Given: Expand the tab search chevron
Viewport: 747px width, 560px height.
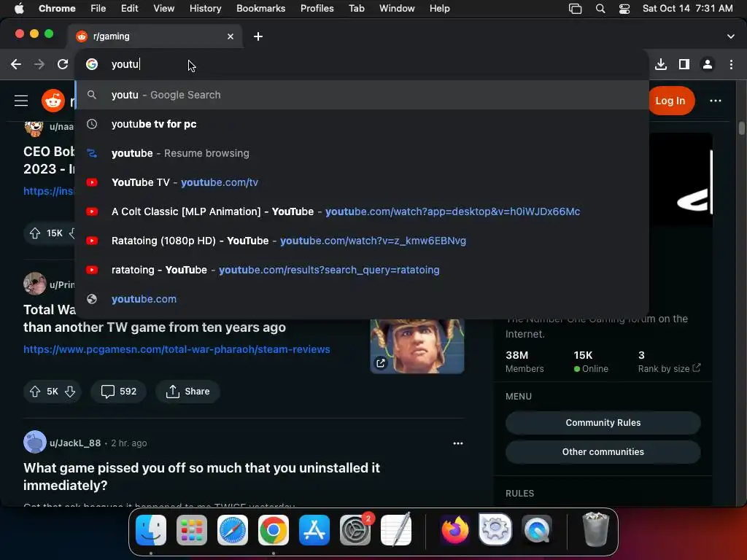Looking at the screenshot, I should tap(730, 36).
